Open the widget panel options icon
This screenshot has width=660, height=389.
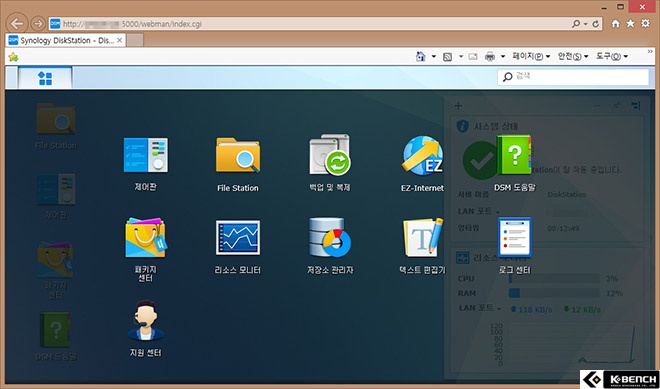635,106
